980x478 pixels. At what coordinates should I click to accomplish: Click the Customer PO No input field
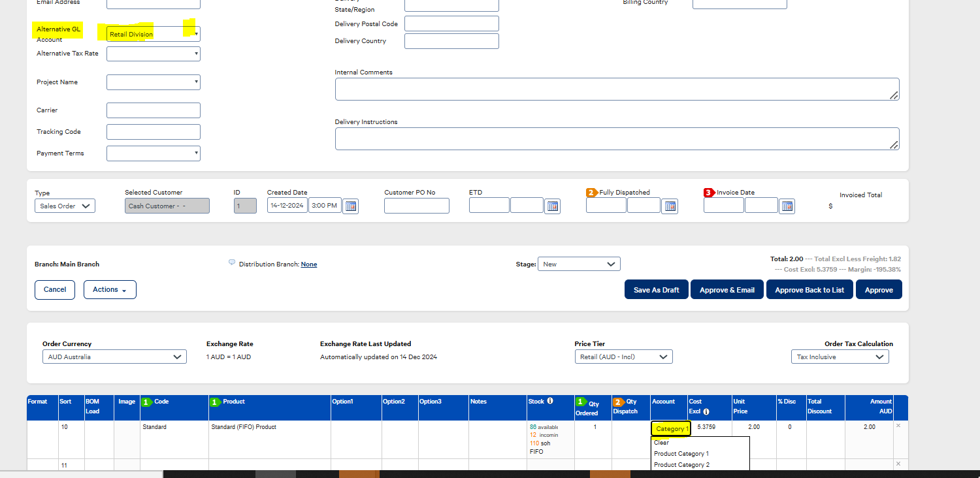[416, 205]
